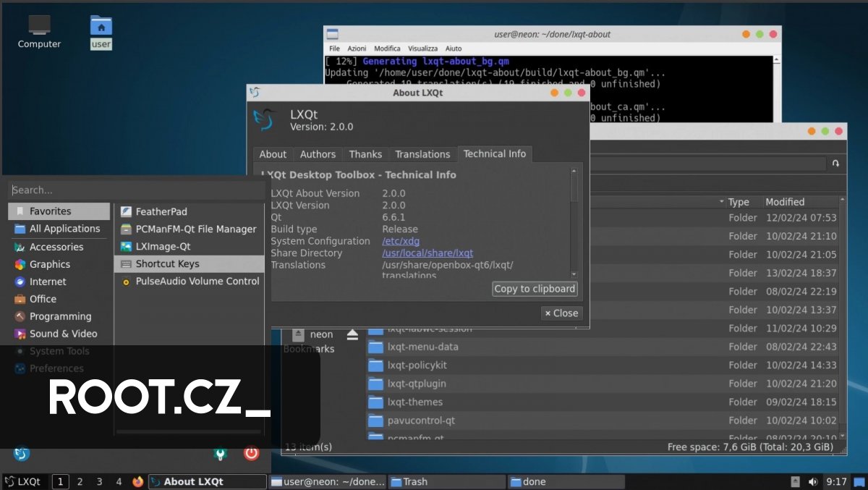Switch to the Translations tab
Screen dimensions: 868x490
422,153
